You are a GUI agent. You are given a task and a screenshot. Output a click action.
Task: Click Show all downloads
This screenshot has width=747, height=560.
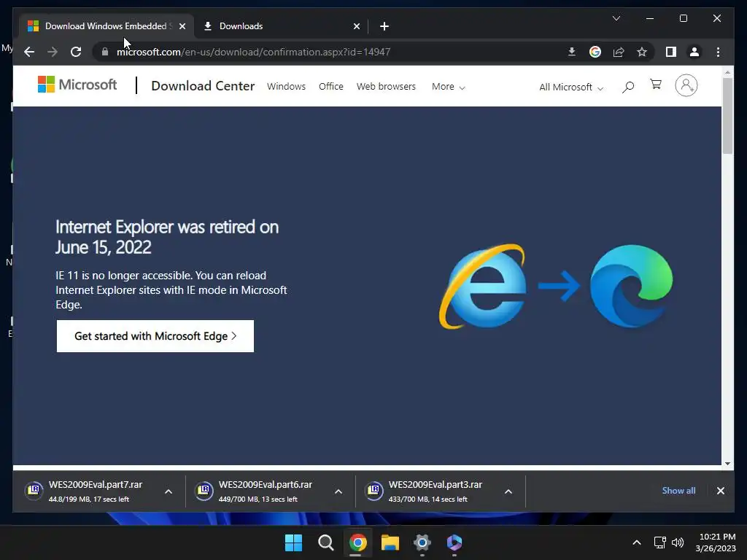tap(678, 491)
